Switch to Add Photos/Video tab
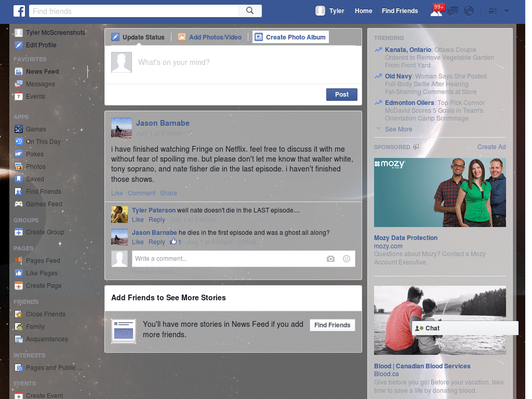 pos(210,37)
